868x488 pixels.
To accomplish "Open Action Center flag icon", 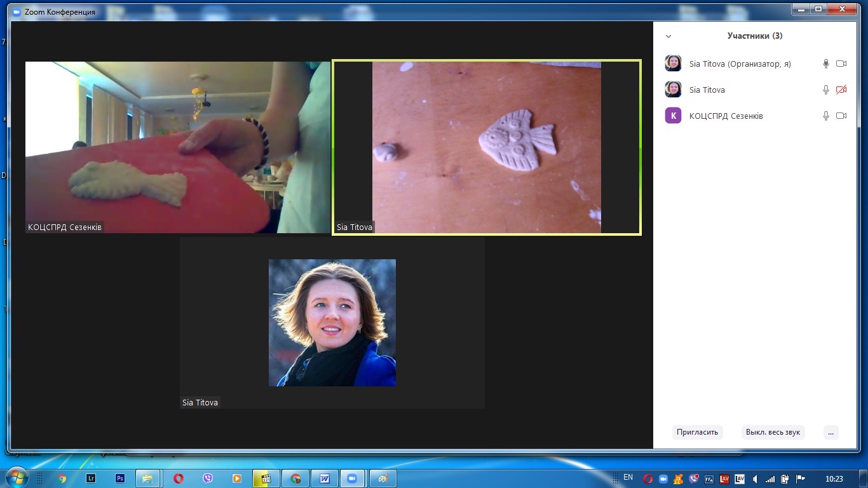I will pyautogui.click(x=801, y=479).
